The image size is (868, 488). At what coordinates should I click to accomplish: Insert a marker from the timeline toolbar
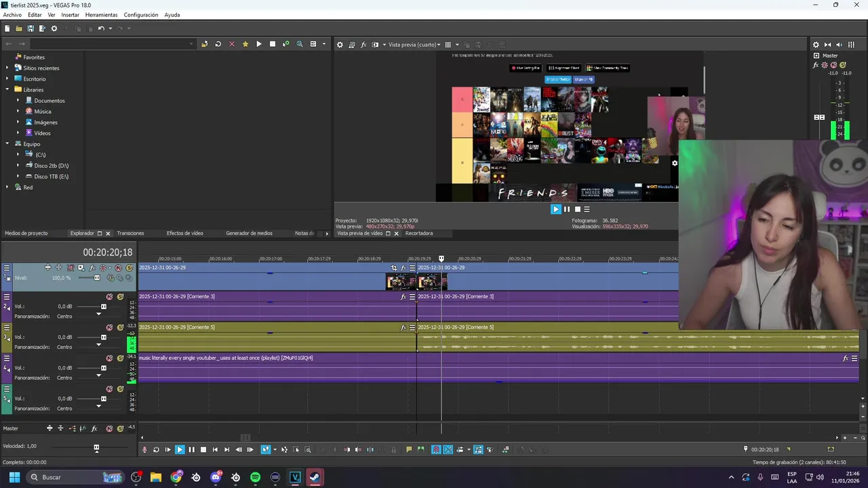(x=409, y=449)
